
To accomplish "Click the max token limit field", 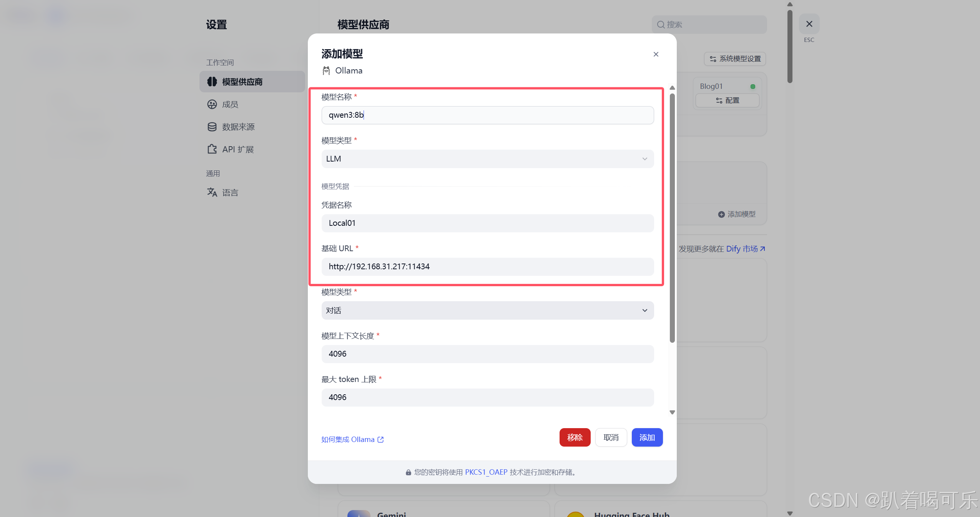I will [487, 397].
